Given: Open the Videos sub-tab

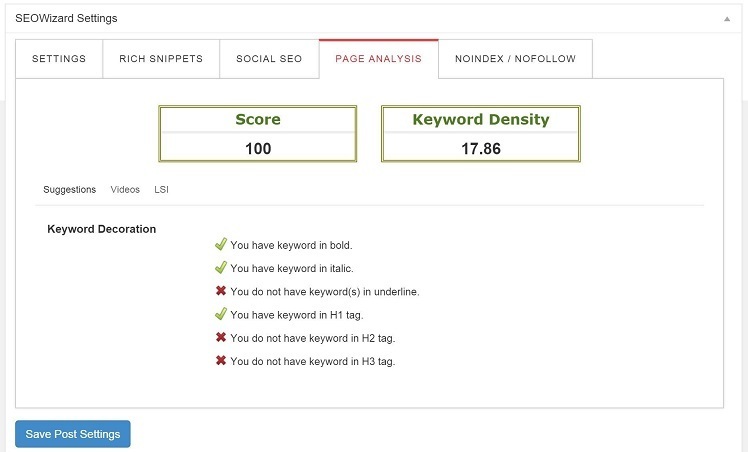Looking at the screenshot, I should coord(125,189).
